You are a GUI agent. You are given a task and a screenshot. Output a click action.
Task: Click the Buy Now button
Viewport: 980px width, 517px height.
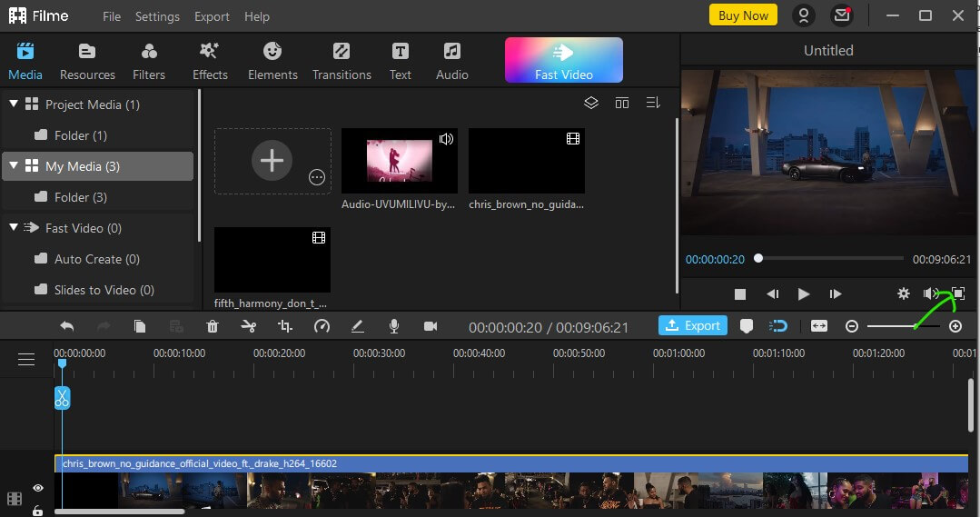tap(743, 15)
